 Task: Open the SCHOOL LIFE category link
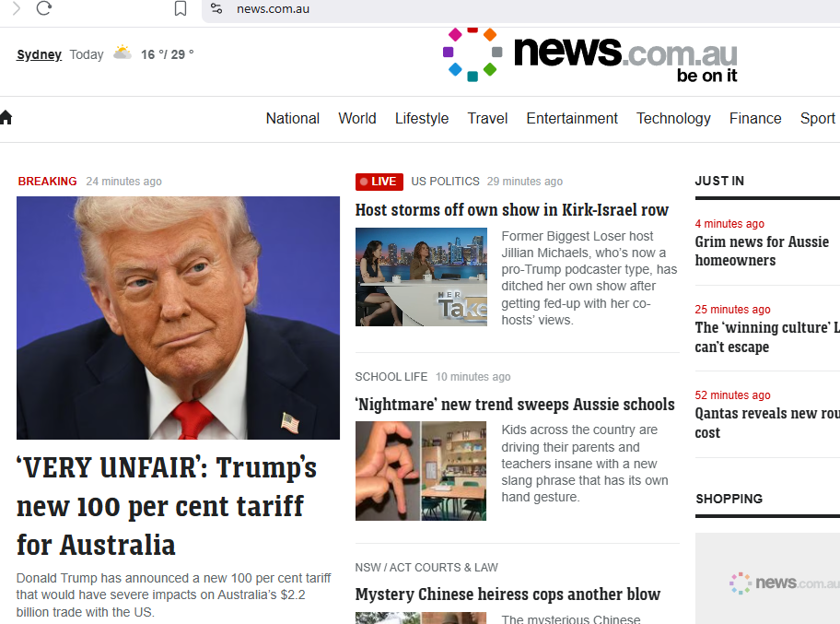(x=391, y=377)
